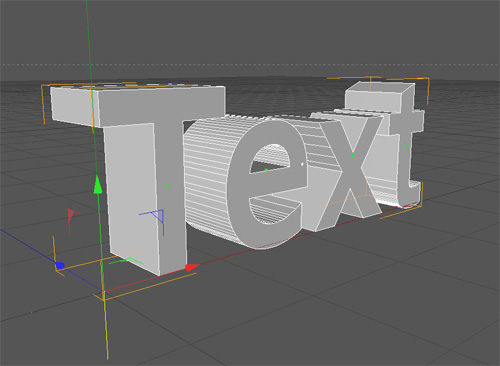This screenshot has width=500, height=366.
Task: Click the green point on last letter t
Action: (x=406, y=147)
